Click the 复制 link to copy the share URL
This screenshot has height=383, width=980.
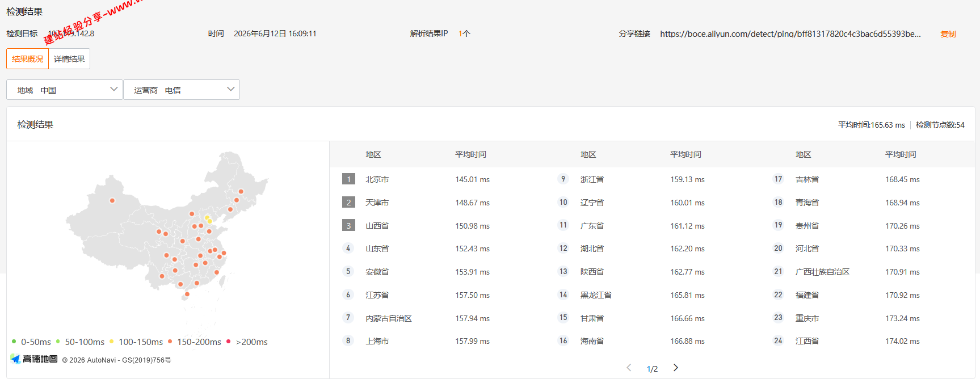(x=948, y=34)
